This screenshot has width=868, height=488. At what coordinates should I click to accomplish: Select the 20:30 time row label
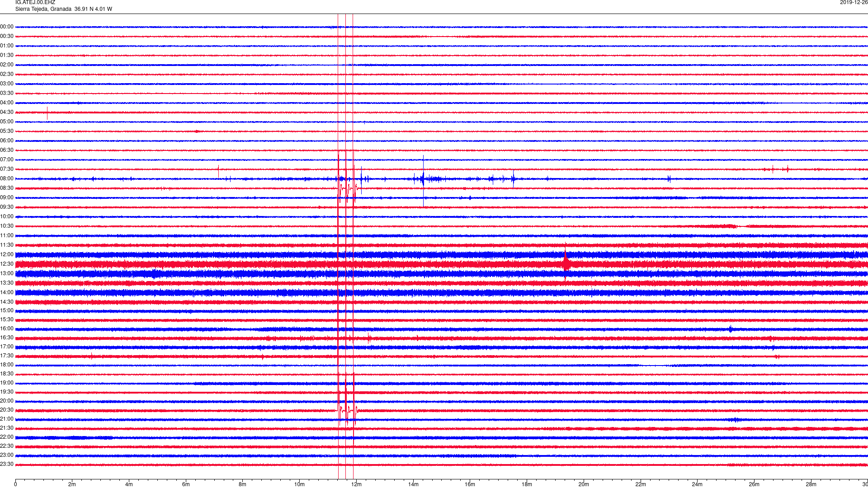pyautogui.click(x=7, y=410)
